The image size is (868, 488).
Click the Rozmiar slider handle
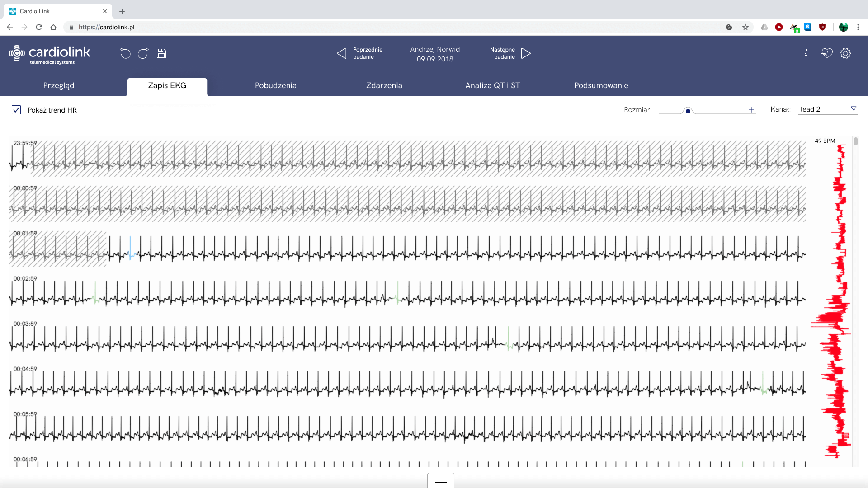[688, 111]
